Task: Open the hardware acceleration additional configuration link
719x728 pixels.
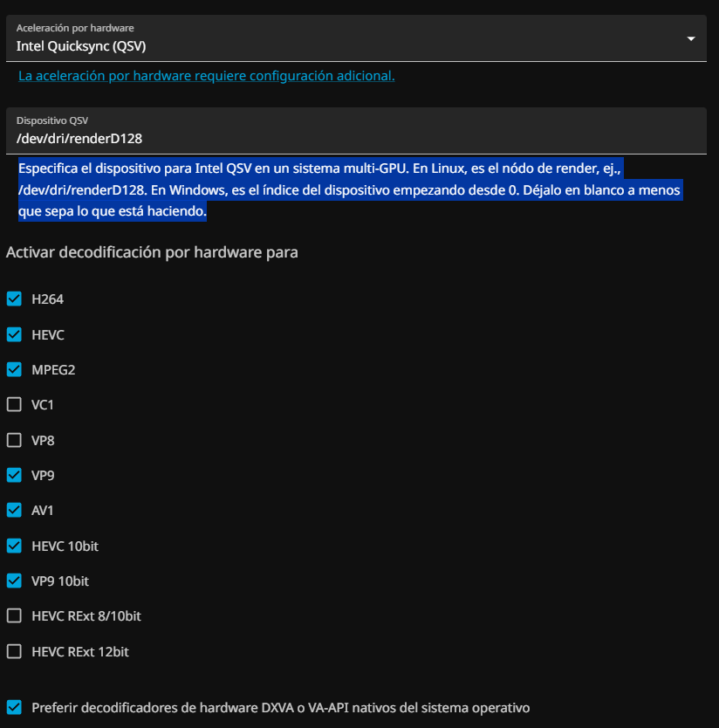Action: point(206,76)
